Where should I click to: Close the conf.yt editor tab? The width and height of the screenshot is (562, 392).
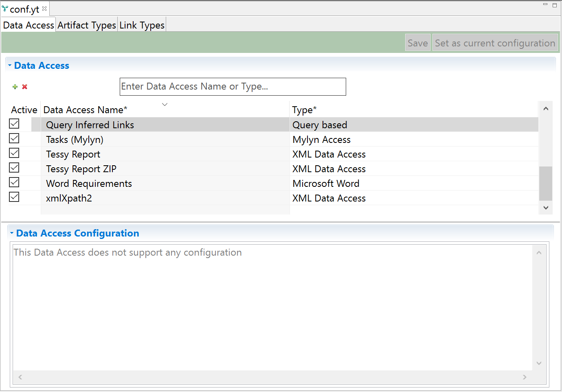pyautogui.click(x=44, y=9)
